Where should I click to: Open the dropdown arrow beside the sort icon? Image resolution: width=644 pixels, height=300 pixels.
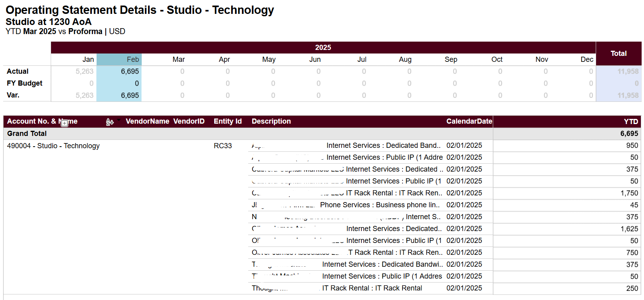(118, 120)
